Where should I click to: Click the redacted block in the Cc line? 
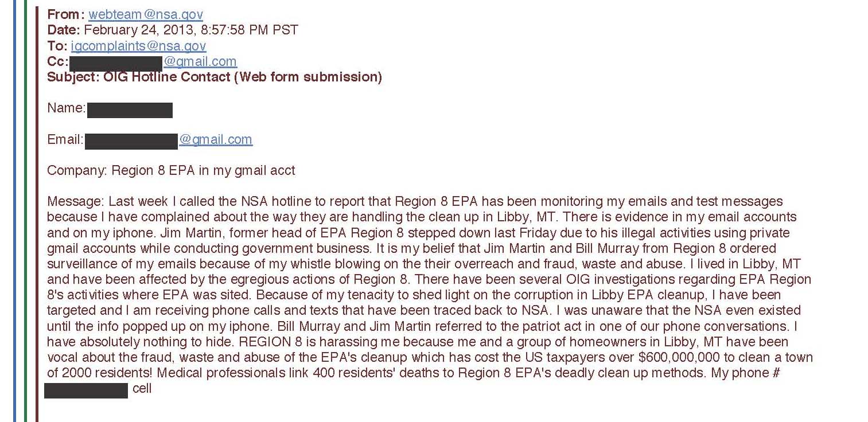pos(116,63)
